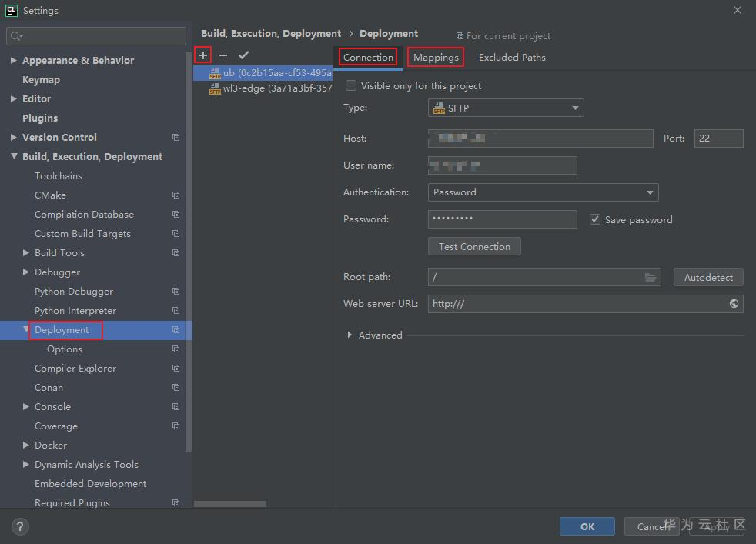Click project-level icon next to Python Interpreter
756x544 pixels.
[176, 311]
